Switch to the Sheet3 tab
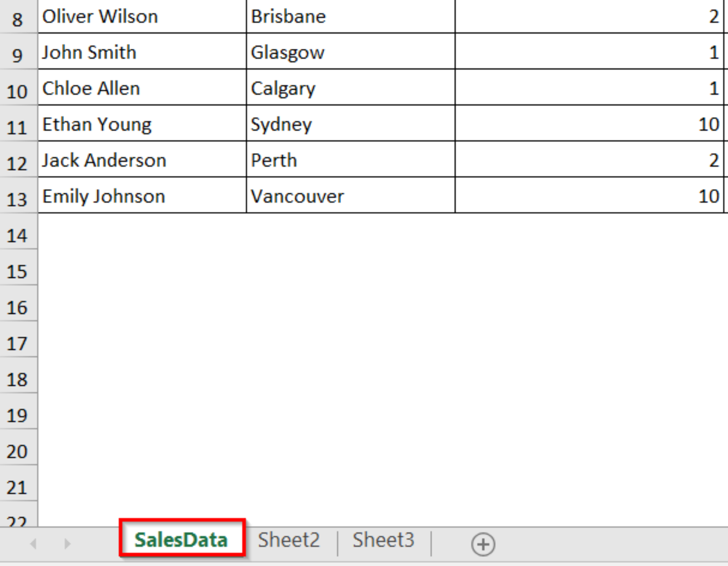This screenshot has width=728, height=566. 383,539
